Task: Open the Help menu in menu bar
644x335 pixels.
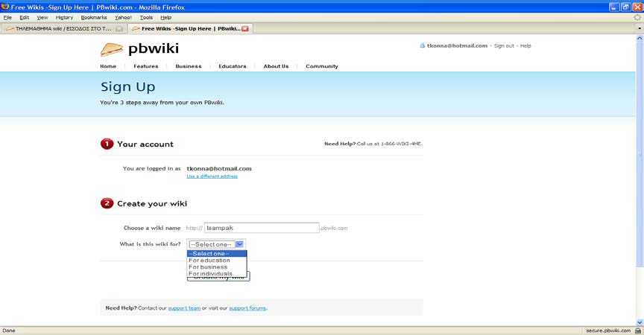Action: click(x=166, y=18)
